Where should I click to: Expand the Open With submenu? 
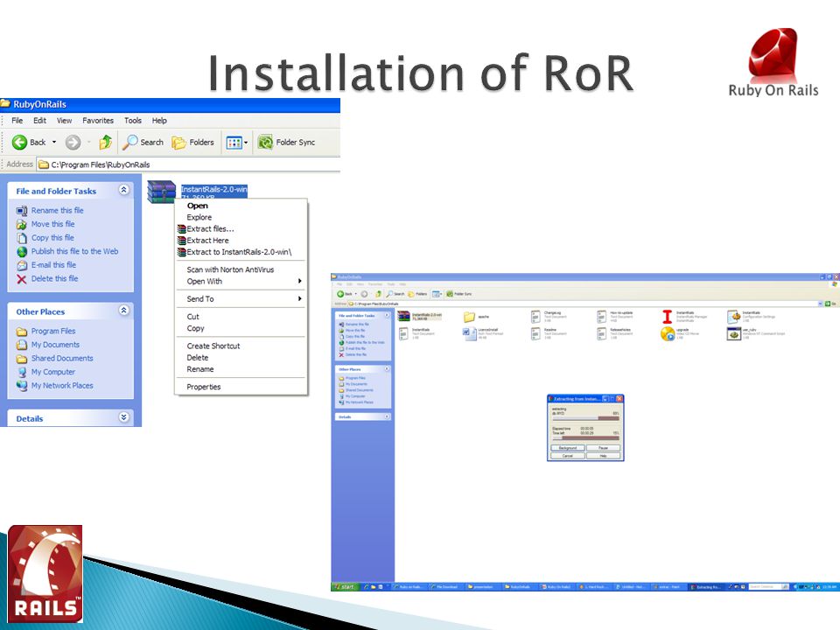click(241, 281)
